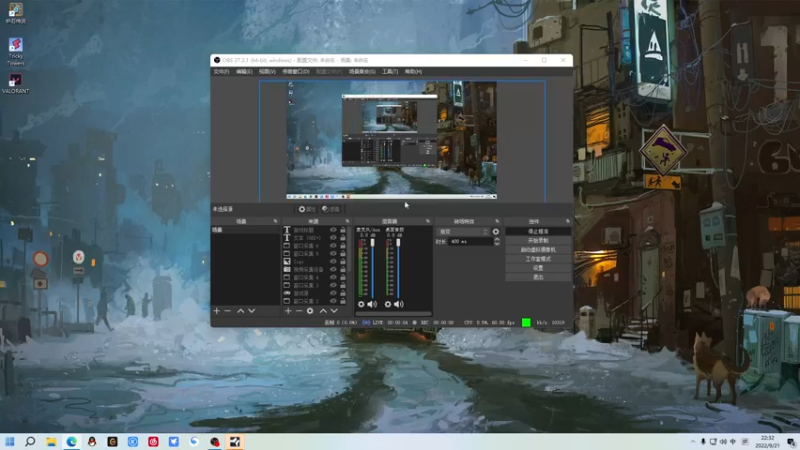
Task: Open desktop audio settings gear icon
Action: click(388, 304)
